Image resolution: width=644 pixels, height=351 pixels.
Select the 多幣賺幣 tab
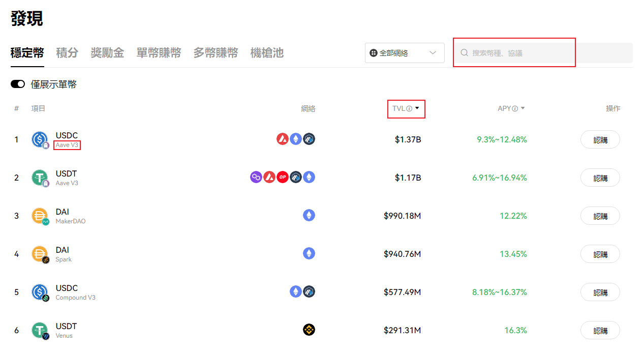(216, 53)
